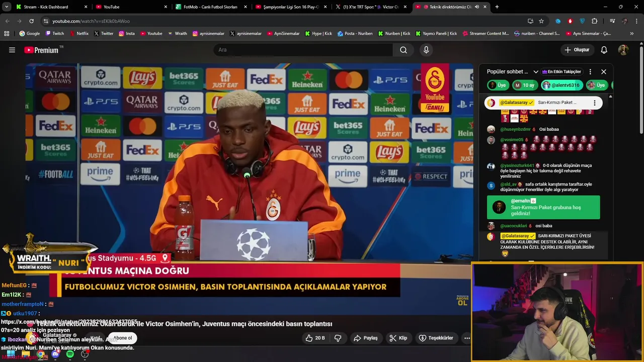This screenshot has width=644, height=362.
Task: Open more video actions ellipsis
Action: pos(467,338)
